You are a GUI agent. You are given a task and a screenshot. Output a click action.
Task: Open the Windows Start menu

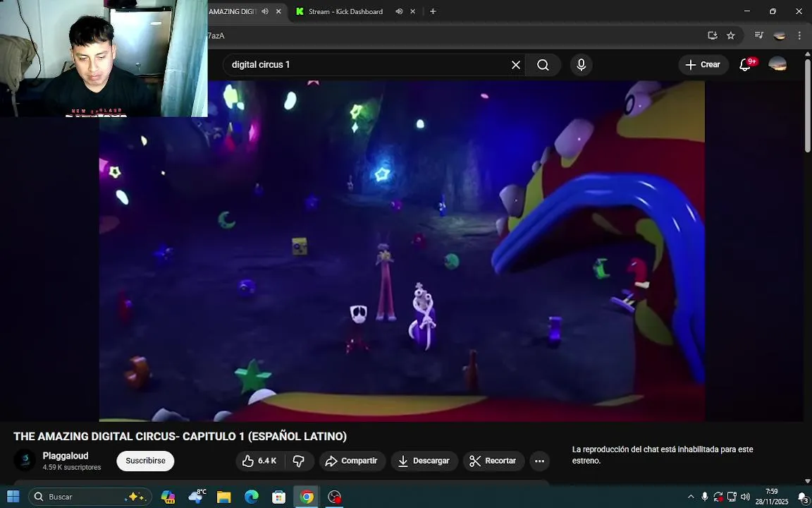tap(13, 497)
